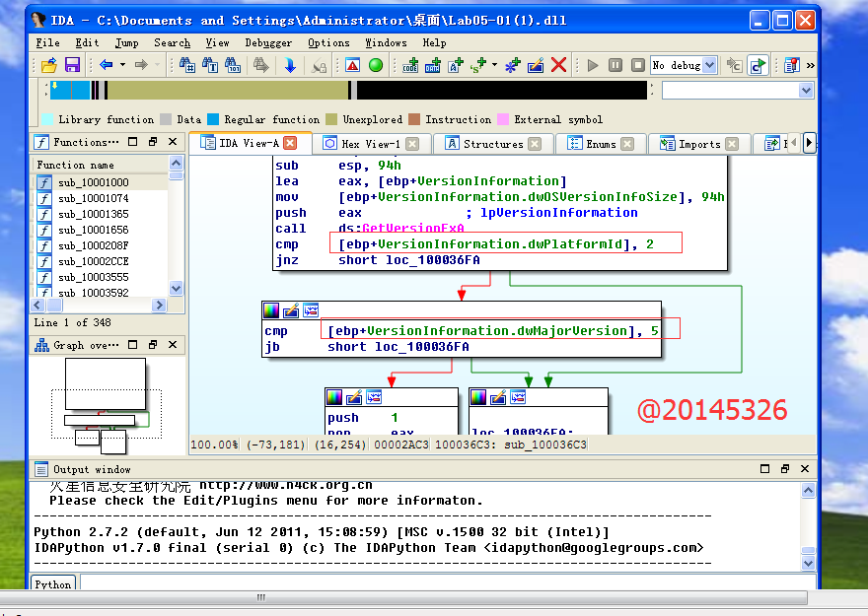The width and height of the screenshot is (868, 616).
Task: Click the red X delete toolbar icon
Action: 558,65
